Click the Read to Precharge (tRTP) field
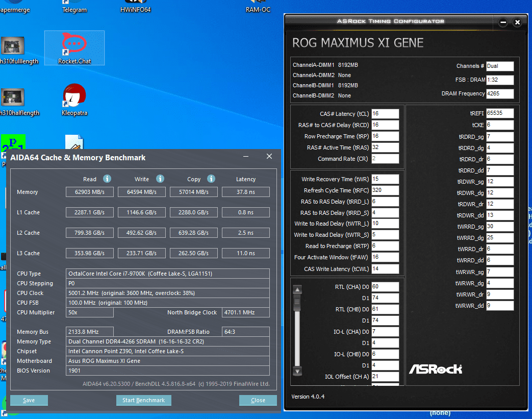The width and height of the screenshot is (532, 419). pos(385,246)
